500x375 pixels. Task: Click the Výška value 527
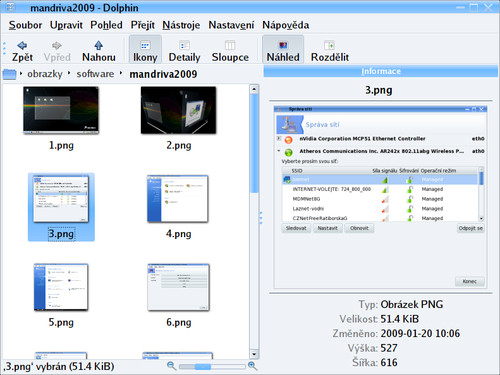coord(389,348)
